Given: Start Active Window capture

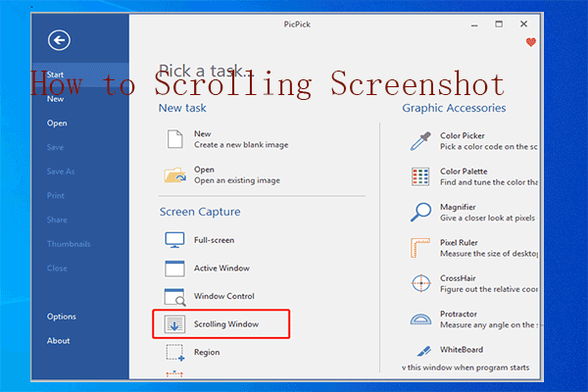Looking at the screenshot, I should 221,269.
